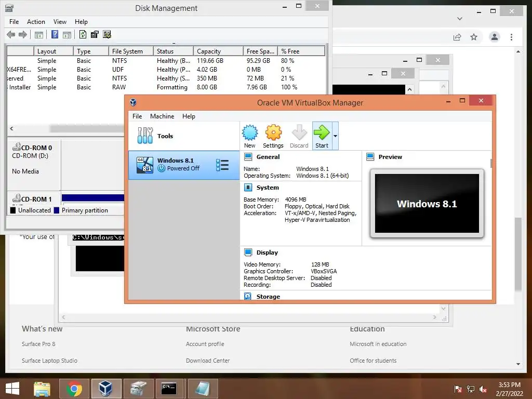Open Disk Management View menu
532x399 pixels.
tap(60, 22)
